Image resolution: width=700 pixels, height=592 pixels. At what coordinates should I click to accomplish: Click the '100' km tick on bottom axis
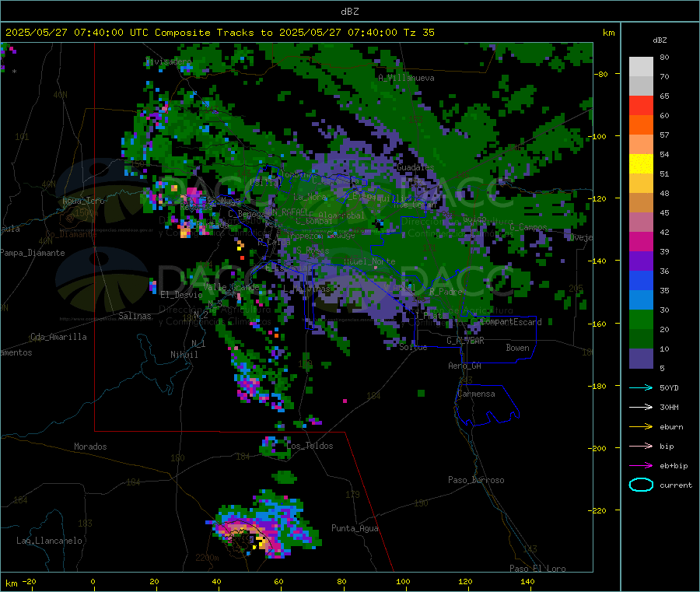coord(403,581)
